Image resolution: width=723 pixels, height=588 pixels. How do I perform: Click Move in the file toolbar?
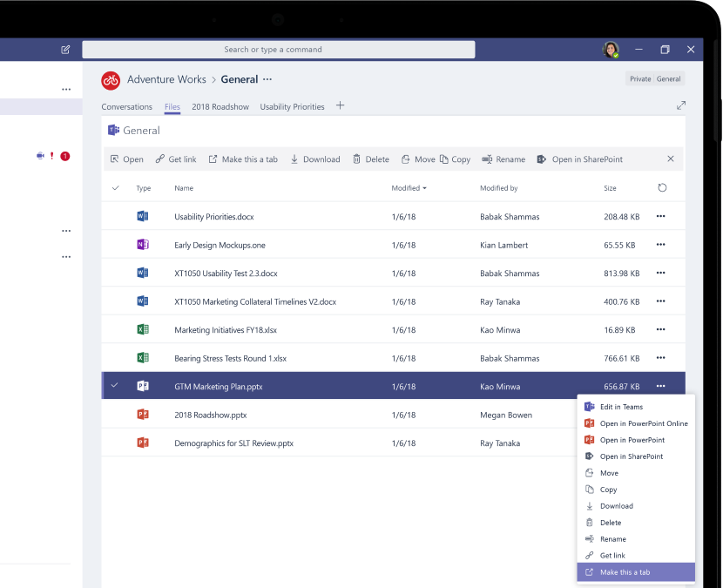[x=418, y=159]
